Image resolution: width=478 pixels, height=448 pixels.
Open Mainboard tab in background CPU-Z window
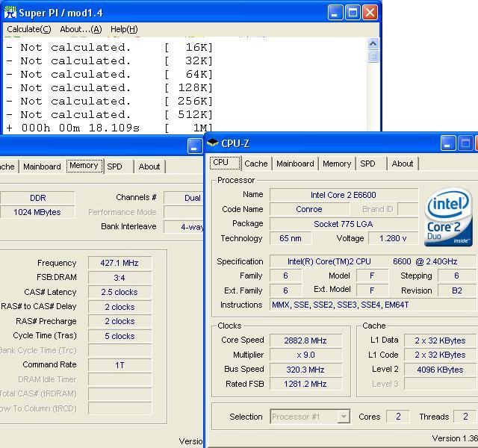42,167
